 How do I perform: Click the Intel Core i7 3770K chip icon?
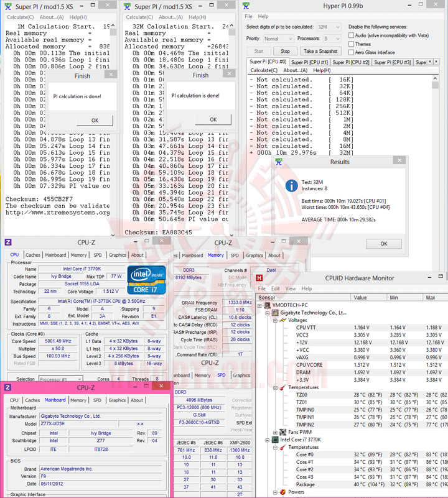[276, 440]
